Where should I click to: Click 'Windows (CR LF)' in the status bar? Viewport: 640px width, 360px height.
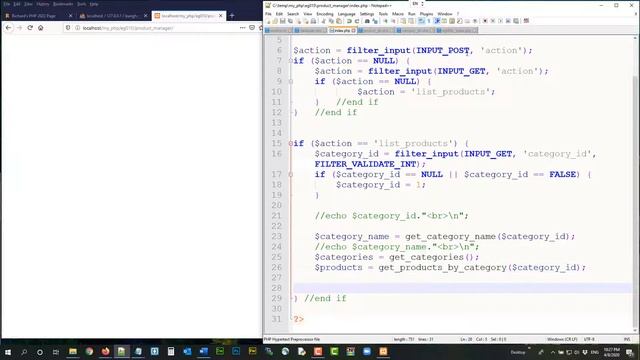562,339
